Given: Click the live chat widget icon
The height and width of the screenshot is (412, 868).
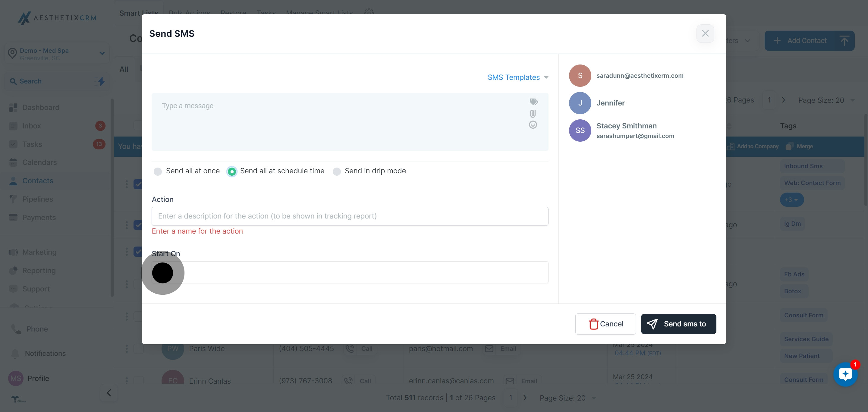Looking at the screenshot, I should 845,374.
